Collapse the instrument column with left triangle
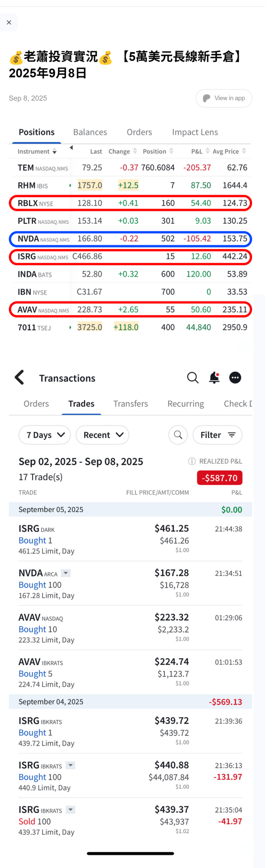The image size is (265, 868). (x=71, y=148)
